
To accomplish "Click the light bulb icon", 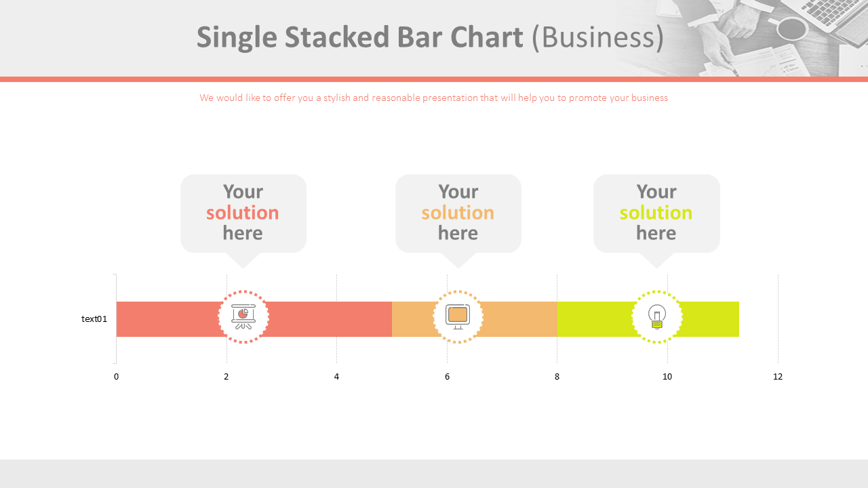I will tap(656, 317).
